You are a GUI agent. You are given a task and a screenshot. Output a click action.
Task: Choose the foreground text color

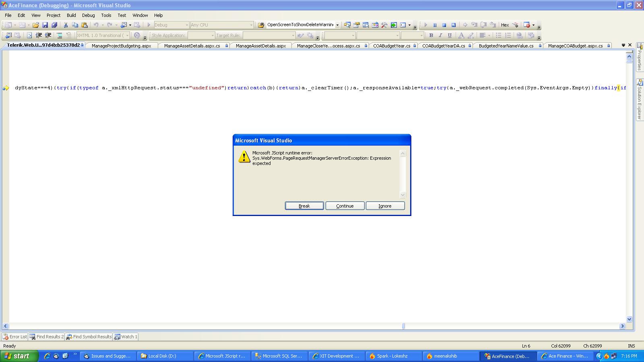tap(461, 35)
